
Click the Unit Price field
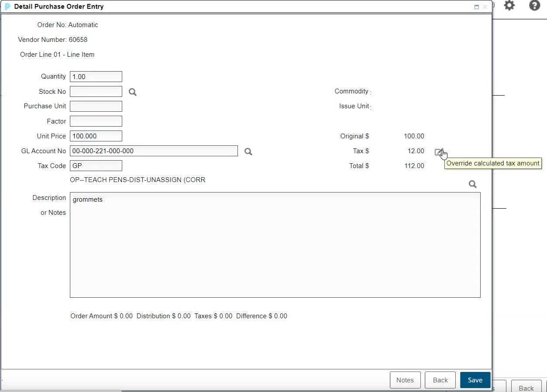pos(96,136)
